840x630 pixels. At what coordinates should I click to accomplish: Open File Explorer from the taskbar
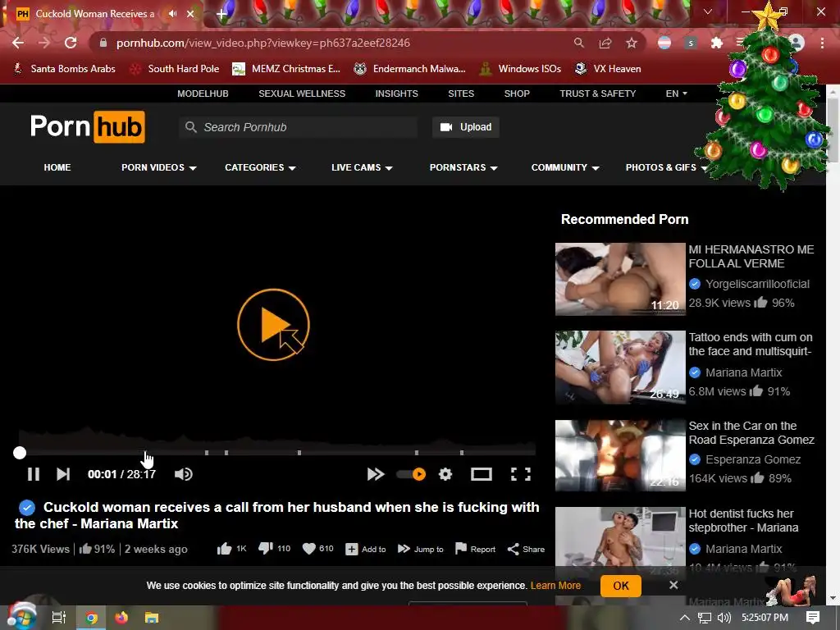(152, 617)
